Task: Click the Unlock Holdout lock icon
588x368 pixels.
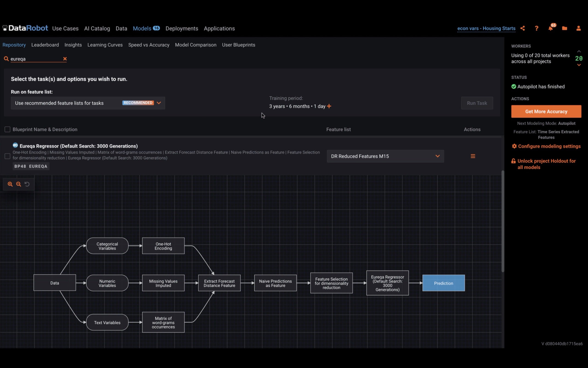Action: (514, 161)
